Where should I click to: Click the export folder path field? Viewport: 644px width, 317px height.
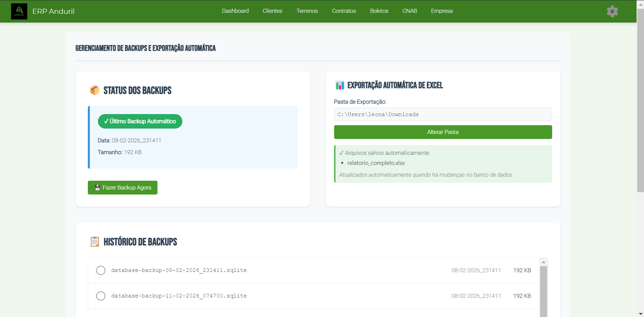tap(442, 114)
